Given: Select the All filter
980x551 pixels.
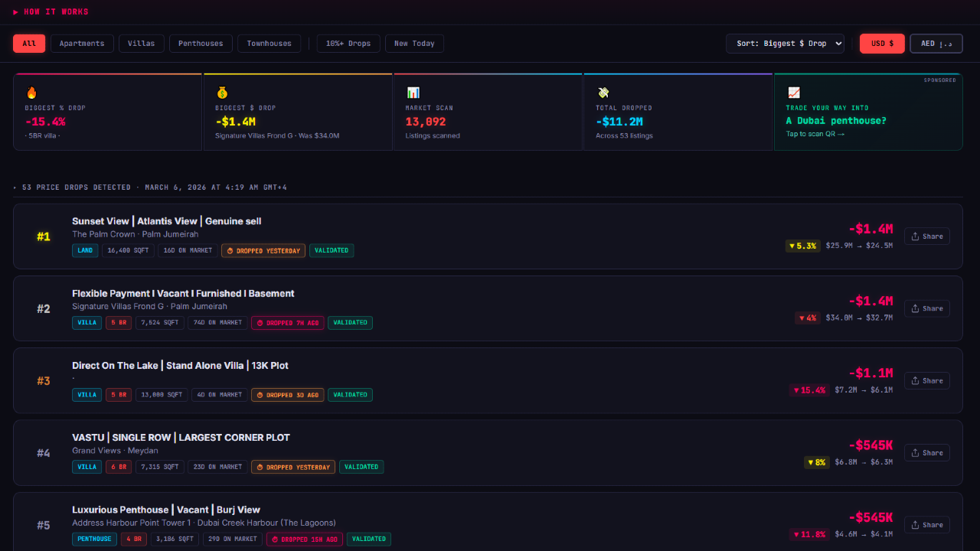Looking at the screenshot, I should (x=29, y=44).
